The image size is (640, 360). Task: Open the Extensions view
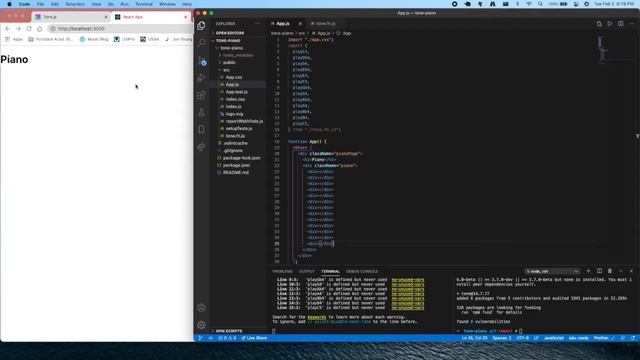(x=201, y=96)
